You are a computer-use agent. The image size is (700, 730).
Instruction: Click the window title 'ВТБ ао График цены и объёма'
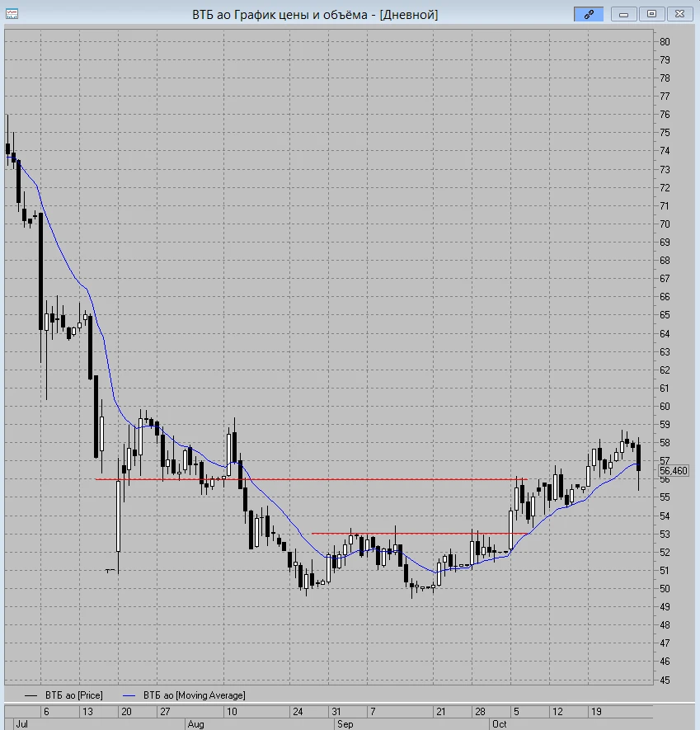(315, 15)
